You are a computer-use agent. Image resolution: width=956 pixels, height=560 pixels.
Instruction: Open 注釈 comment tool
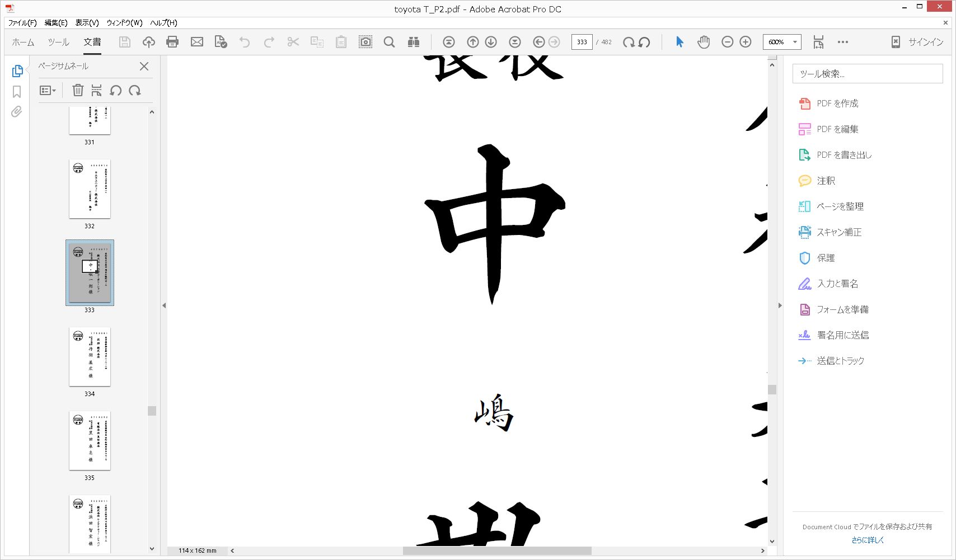pyautogui.click(x=817, y=181)
